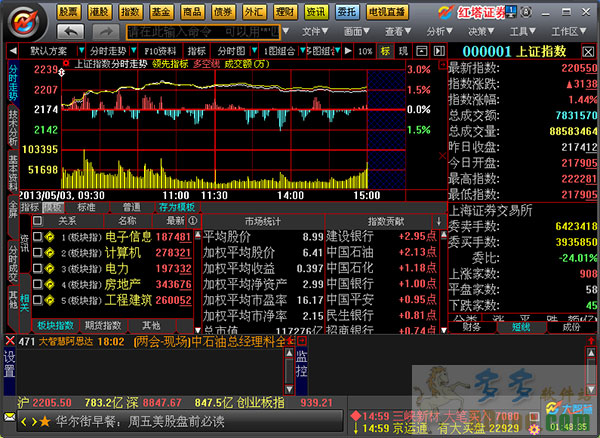Click the red circle marker before the chart title

tap(66, 63)
